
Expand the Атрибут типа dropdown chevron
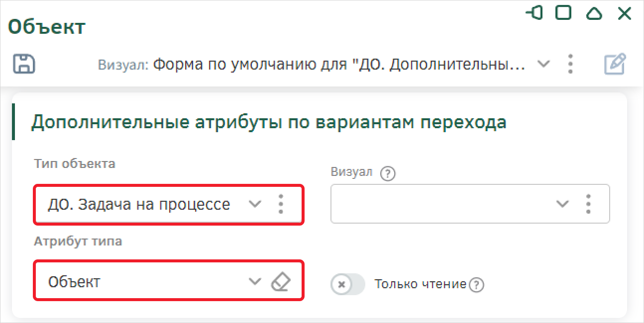click(x=255, y=282)
